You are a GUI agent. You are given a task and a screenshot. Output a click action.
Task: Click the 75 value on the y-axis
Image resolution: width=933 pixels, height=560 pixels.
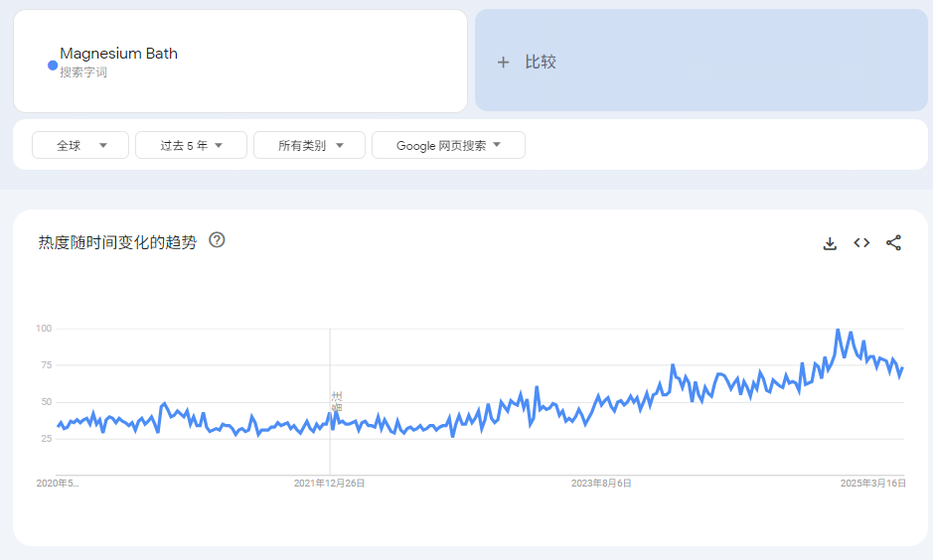(47, 365)
